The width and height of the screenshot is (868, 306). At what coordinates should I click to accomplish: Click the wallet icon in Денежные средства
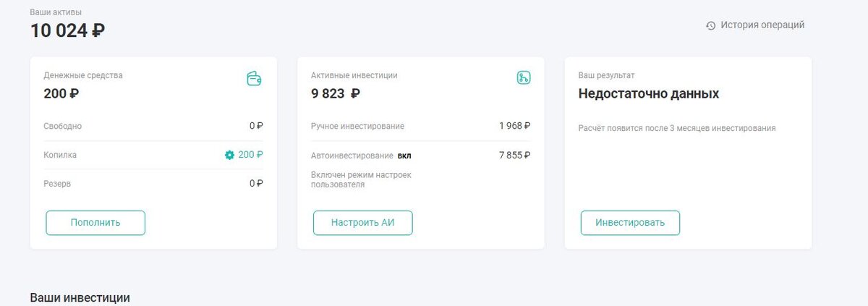click(x=254, y=78)
